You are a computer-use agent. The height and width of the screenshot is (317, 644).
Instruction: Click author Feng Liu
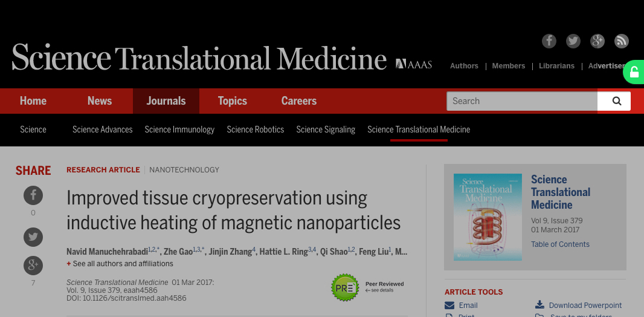click(373, 252)
